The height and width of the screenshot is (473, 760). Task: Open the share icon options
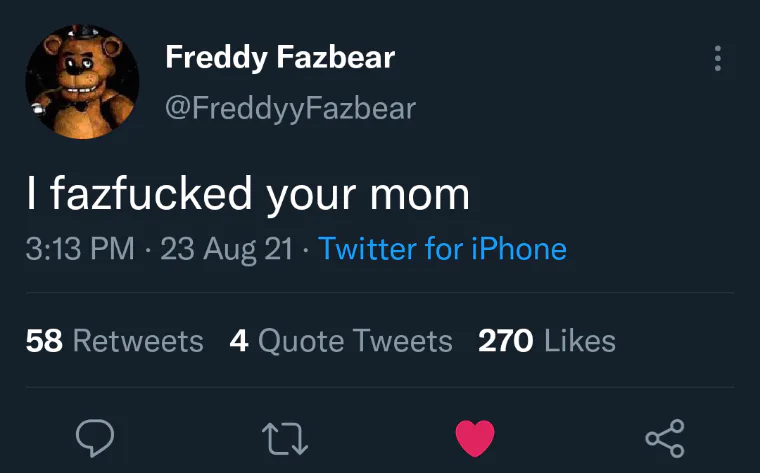coord(665,439)
